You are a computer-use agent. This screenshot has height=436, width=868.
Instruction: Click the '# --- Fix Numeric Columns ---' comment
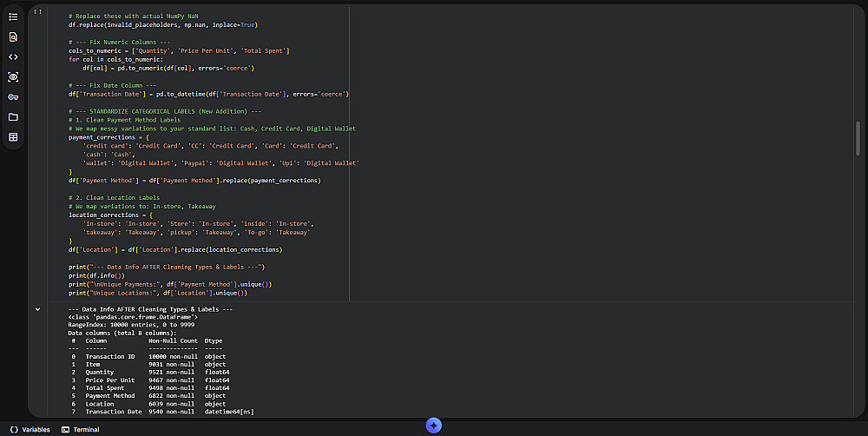(x=120, y=42)
